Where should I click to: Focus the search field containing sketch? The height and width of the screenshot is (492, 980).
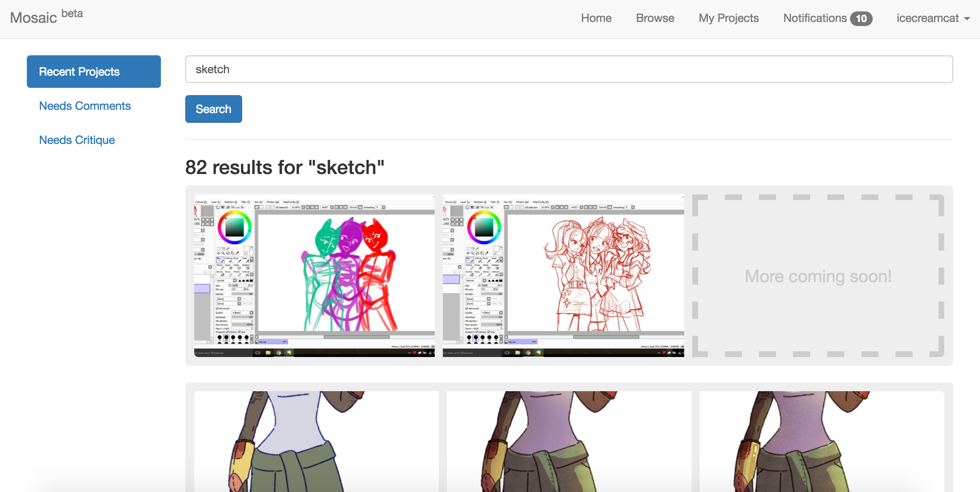(569, 69)
